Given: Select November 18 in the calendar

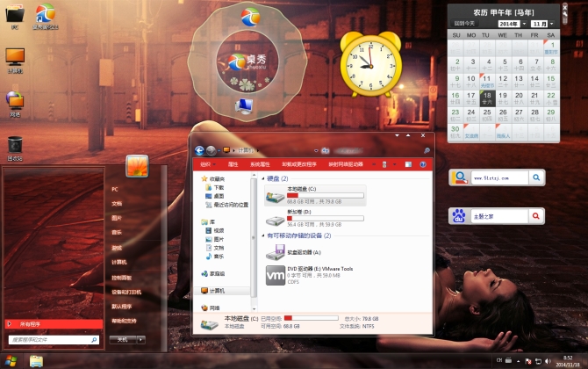Looking at the screenshot, I should pyautogui.click(x=487, y=98).
